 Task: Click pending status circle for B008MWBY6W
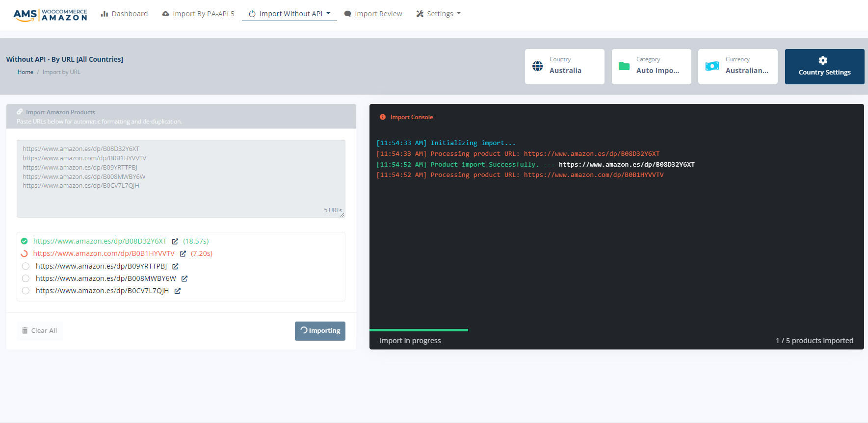tap(26, 278)
